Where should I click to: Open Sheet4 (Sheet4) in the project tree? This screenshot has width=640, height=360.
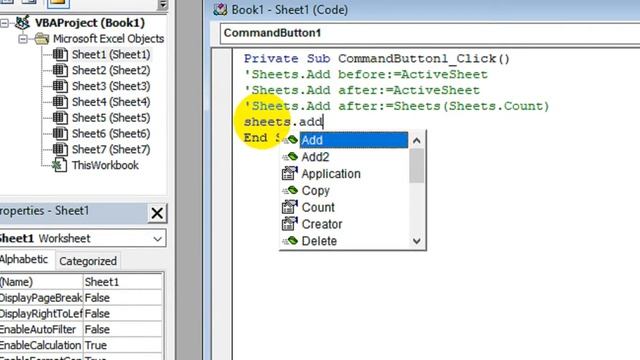pos(111,102)
